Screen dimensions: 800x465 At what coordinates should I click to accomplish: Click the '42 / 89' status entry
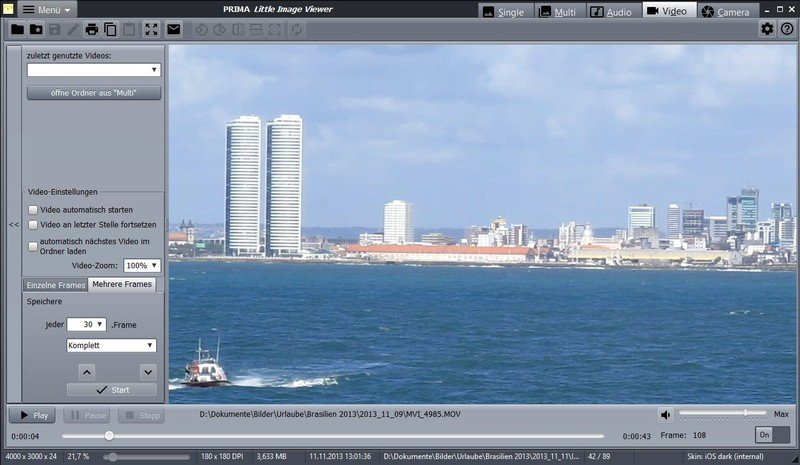[598, 456]
